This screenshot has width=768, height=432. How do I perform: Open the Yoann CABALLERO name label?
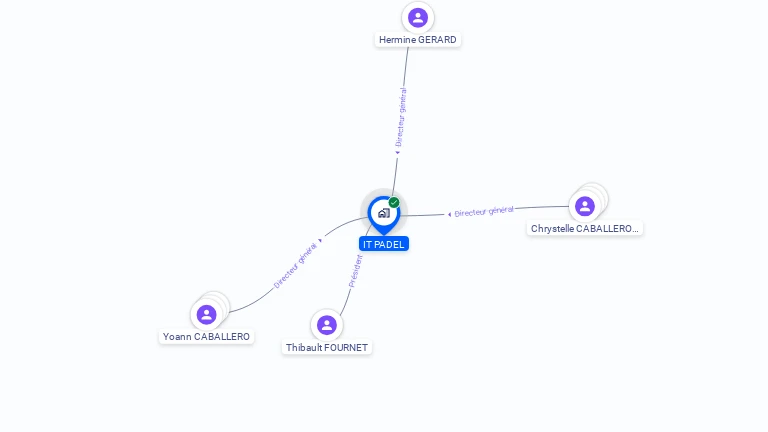tap(206, 336)
